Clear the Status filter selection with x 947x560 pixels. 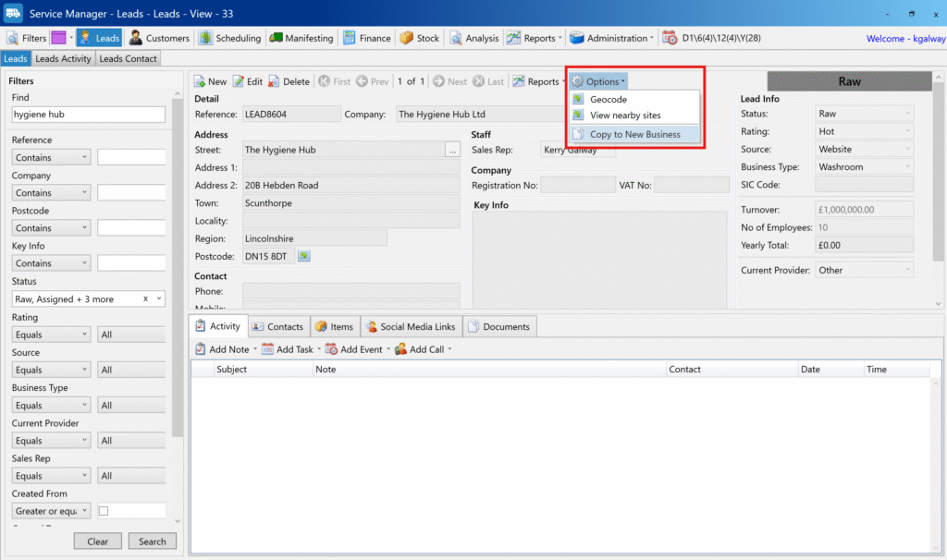[x=145, y=299]
